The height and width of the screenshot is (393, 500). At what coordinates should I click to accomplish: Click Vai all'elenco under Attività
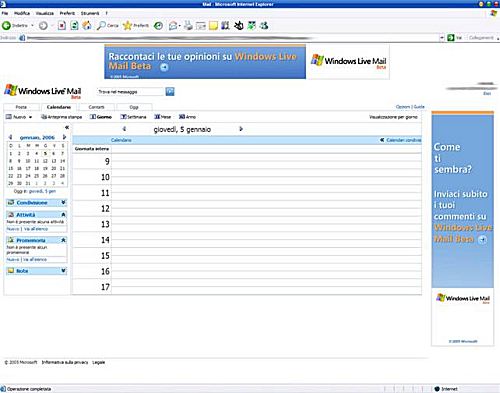tap(36, 229)
